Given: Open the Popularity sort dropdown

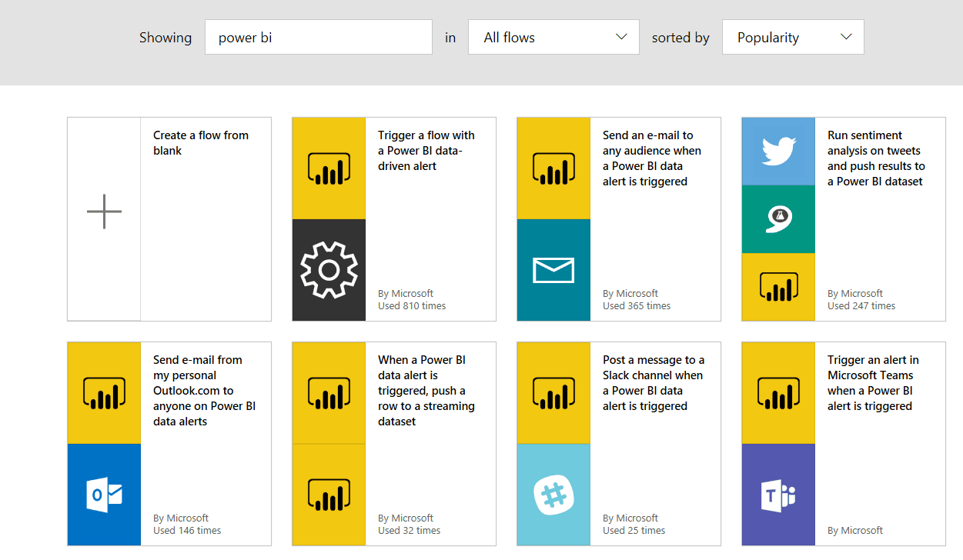Looking at the screenshot, I should (x=793, y=37).
